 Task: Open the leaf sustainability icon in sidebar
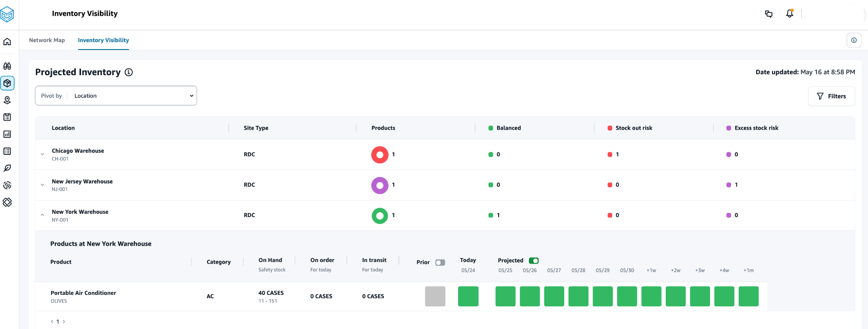(7, 168)
